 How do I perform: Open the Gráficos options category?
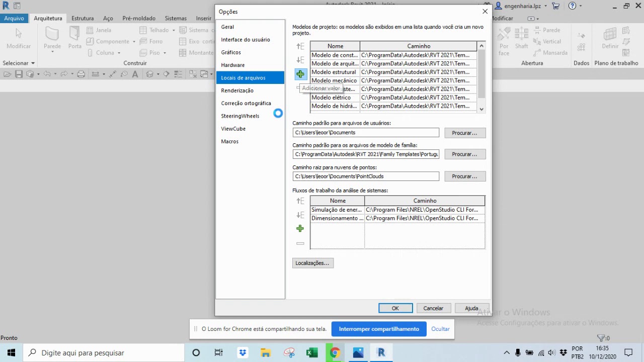tap(250, 52)
